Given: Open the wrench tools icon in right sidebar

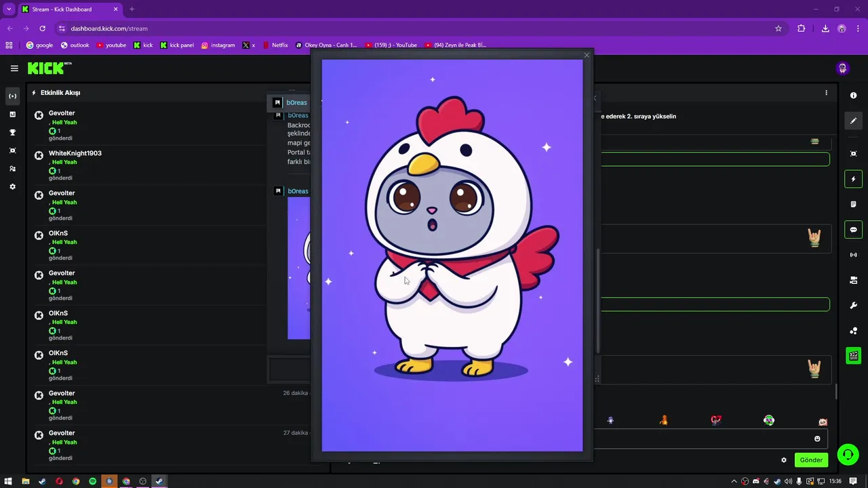Looking at the screenshot, I should pos(854,306).
